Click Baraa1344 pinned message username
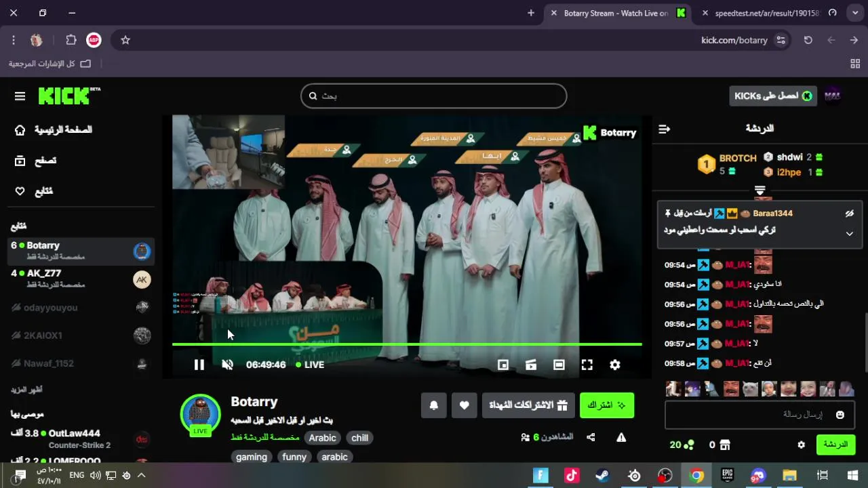This screenshot has width=868, height=488. point(772,213)
